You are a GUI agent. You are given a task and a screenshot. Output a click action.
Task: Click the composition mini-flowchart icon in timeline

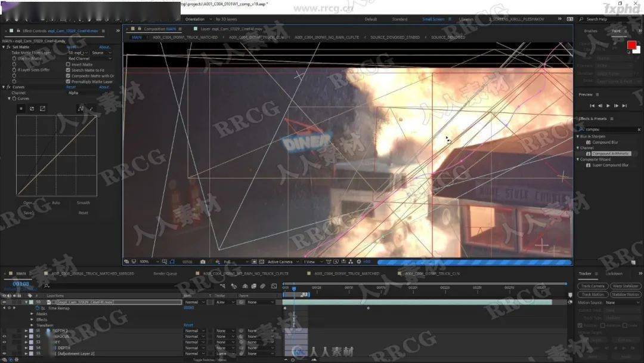(x=222, y=286)
